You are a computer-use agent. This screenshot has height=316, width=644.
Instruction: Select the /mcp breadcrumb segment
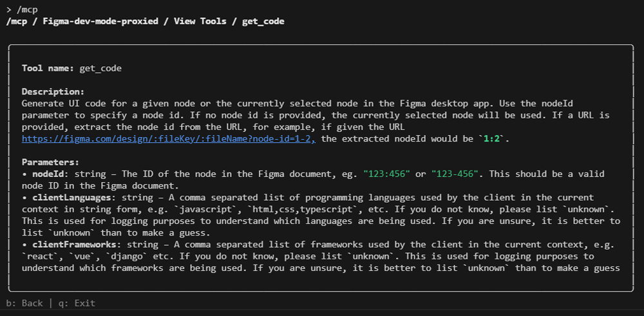(16, 21)
